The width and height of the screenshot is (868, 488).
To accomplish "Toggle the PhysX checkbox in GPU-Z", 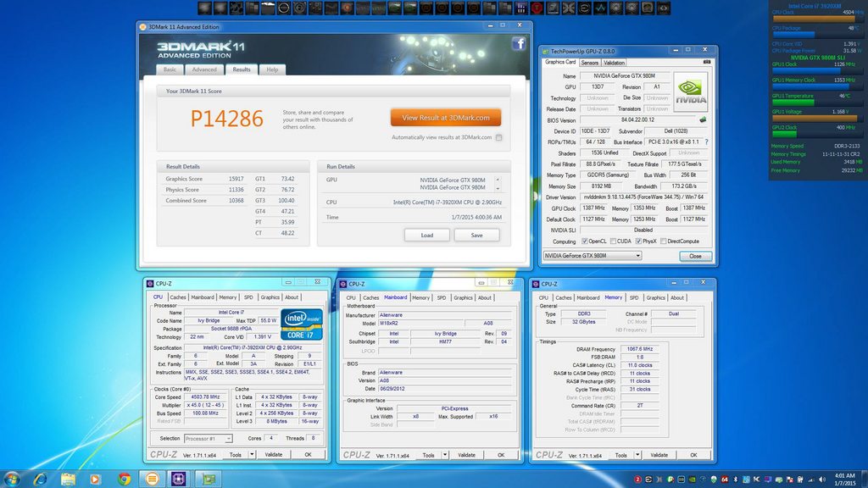I will coord(639,241).
